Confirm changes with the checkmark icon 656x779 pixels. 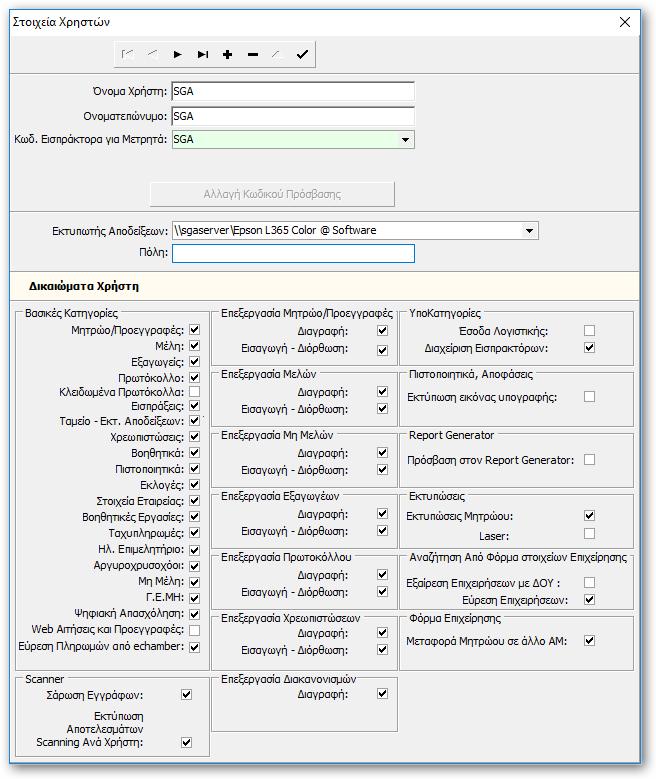pos(302,55)
